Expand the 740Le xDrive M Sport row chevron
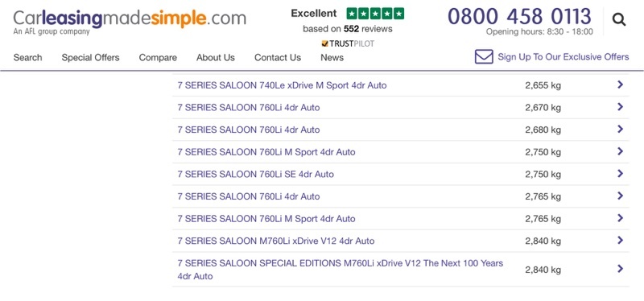Image resolution: width=644 pixels, height=301 pixels. pyautogui.click(x=620, y=85)
